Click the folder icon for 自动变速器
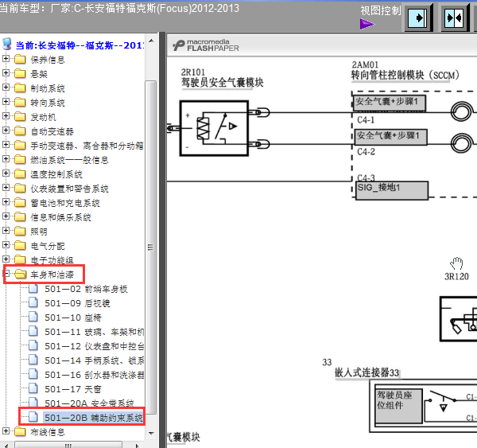 pos(20,131)
